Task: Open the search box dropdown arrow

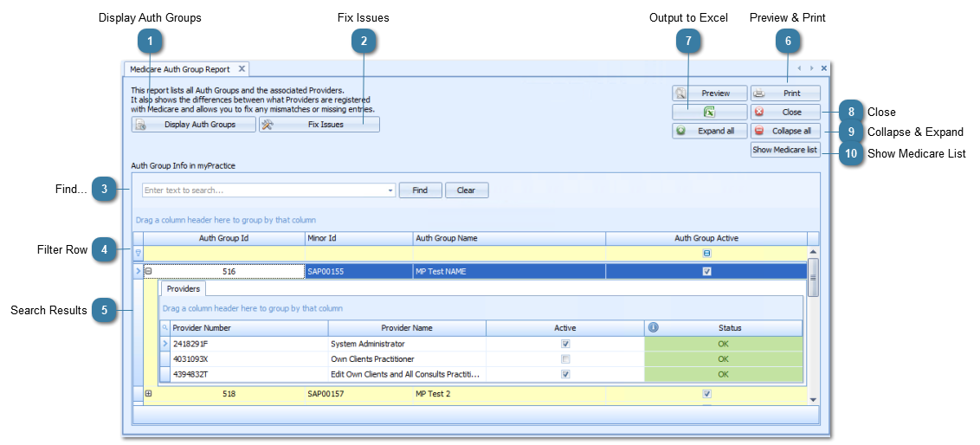Action: click(391, 190)
